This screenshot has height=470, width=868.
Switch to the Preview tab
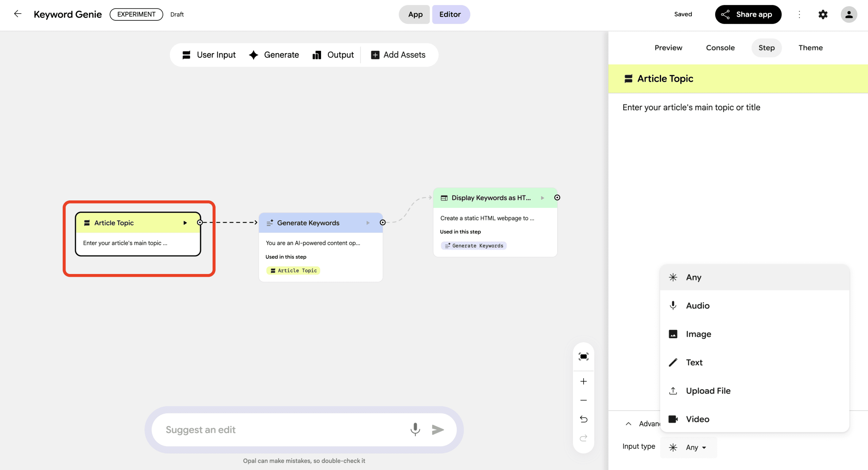pos(668,47)
